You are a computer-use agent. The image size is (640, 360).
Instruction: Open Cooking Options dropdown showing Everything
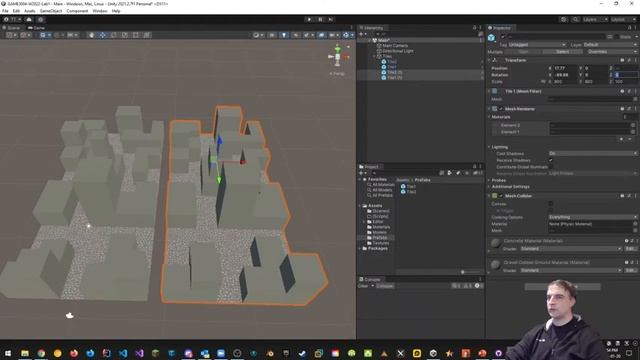click(x=593, y=217)
